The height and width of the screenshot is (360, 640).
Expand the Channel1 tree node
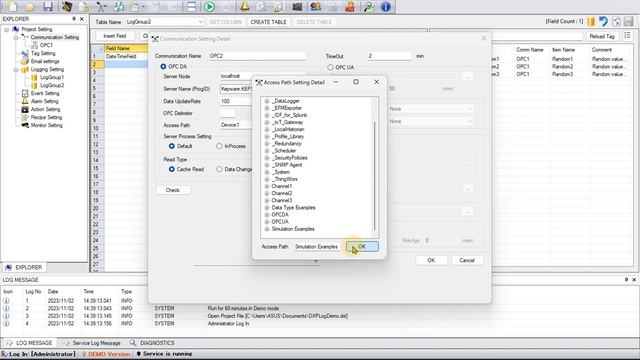(x=267, y=186)
